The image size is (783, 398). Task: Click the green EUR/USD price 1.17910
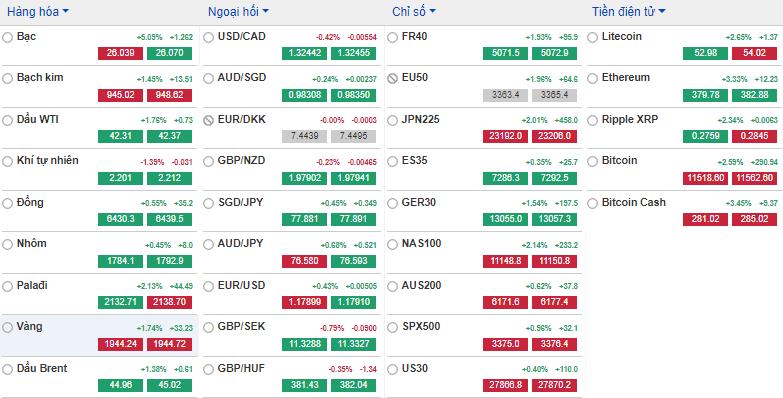pyautogui.click(x=353, y=302)
